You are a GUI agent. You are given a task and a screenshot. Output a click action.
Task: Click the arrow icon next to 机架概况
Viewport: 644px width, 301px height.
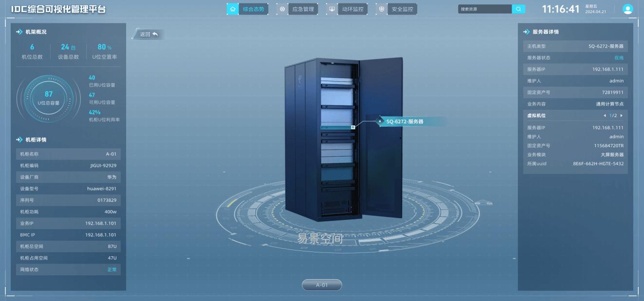coord(19,32)
